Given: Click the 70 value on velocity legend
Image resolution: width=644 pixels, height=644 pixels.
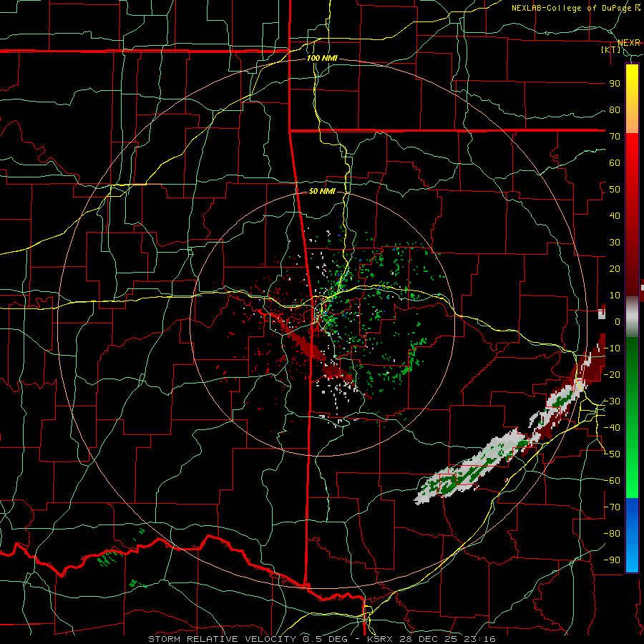Looking at the screenshot, I should pos(615,137).
